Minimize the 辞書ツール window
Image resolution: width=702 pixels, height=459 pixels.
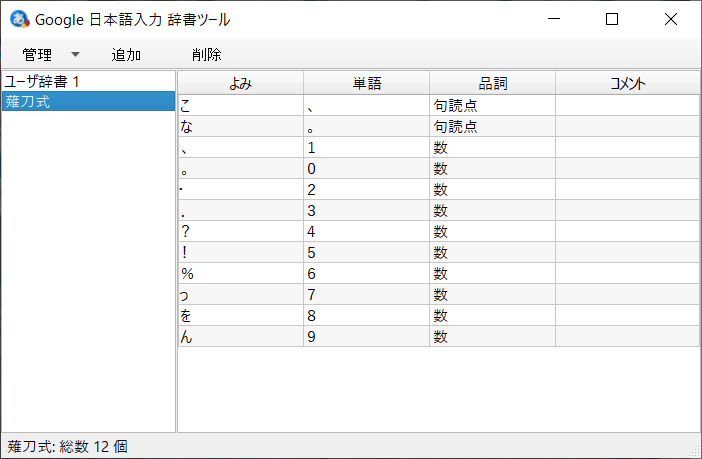[x=554, y=19]
